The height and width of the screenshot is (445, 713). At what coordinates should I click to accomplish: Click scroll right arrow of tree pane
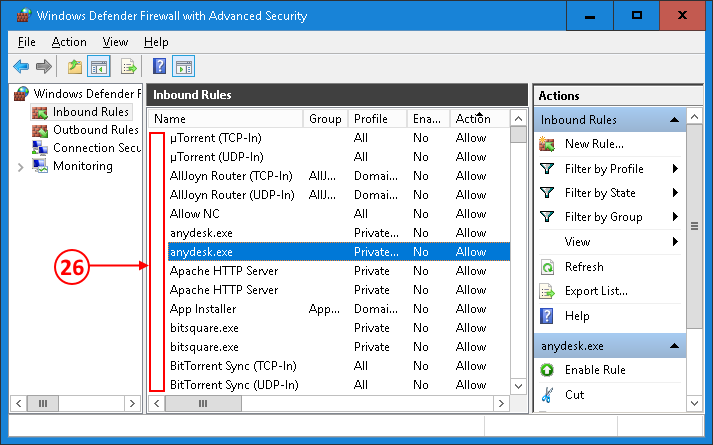[x=132, y=403]
